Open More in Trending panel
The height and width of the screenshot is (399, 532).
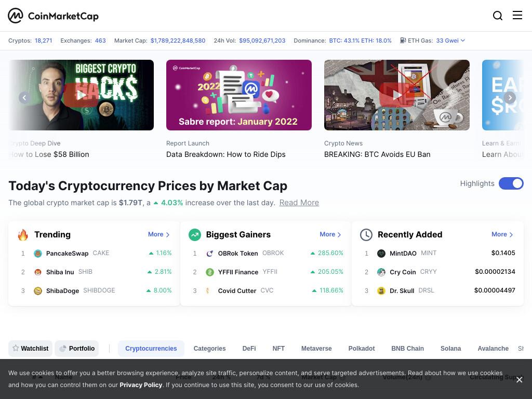(x=159, y=234)
